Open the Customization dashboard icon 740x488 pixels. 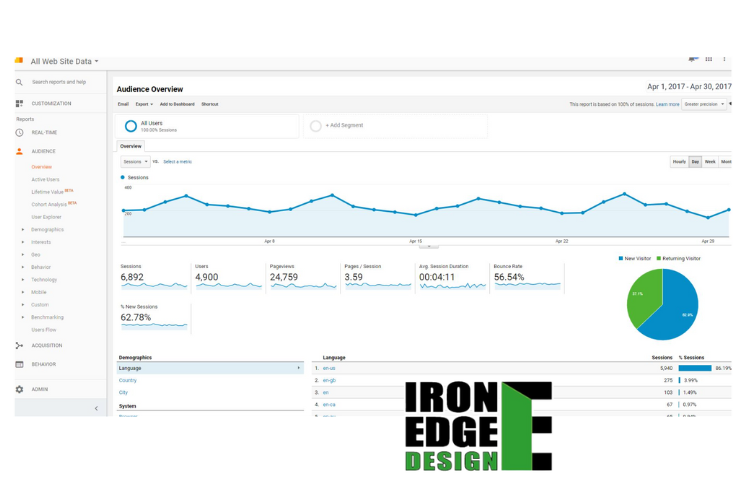click(19, 103)
